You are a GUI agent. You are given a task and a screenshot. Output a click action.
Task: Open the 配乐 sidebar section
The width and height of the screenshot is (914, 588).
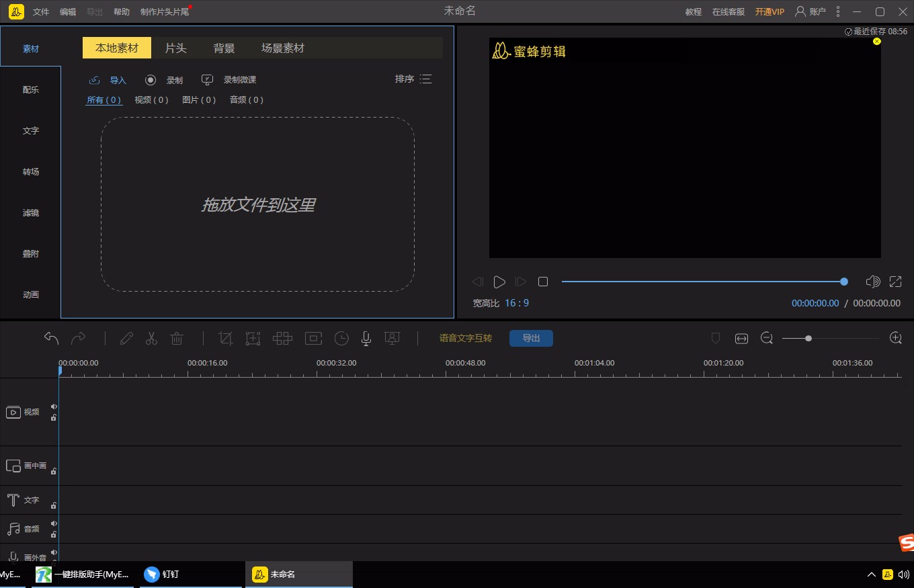(31, 90)
